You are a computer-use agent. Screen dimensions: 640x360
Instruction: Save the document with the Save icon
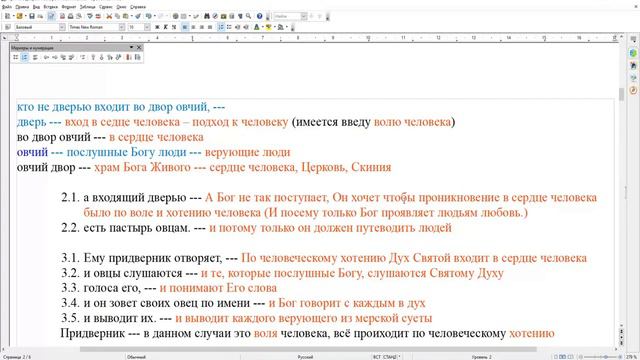click(x=32, y=16)
